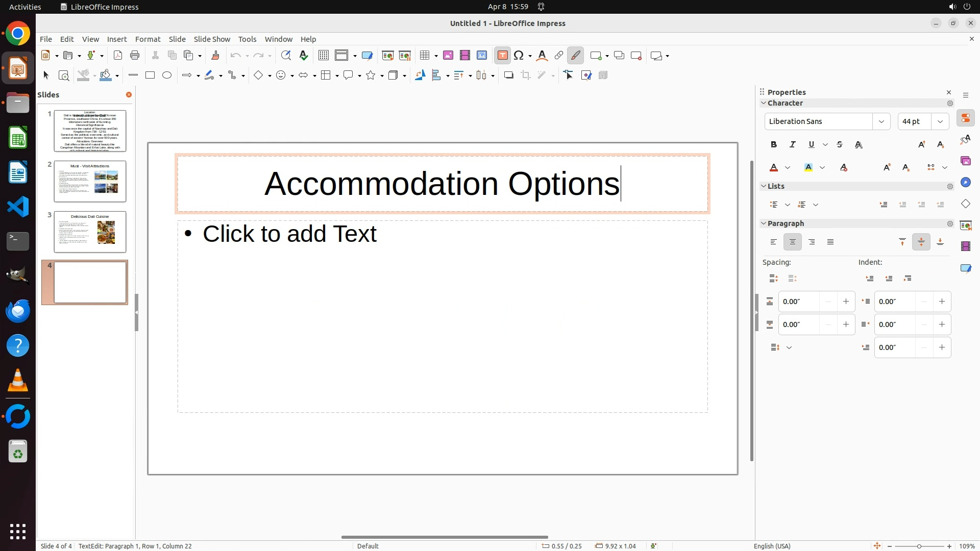Open the Navigator deck in the sidebar

point(965,183)
